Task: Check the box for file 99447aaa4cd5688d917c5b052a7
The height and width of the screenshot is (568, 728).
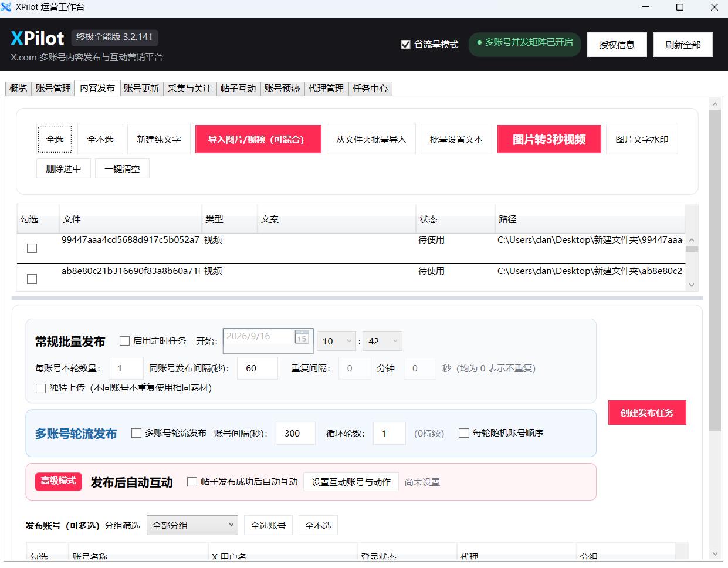Action: coord(32,248)
